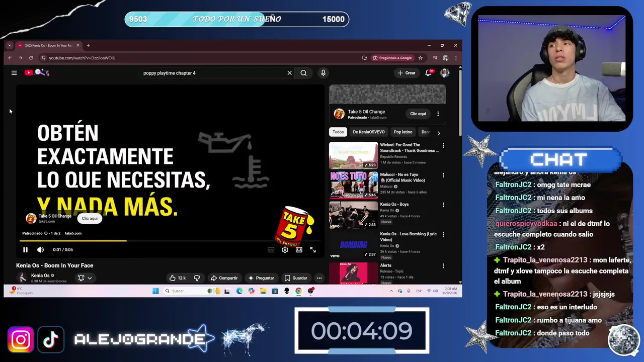Image resolution: width=644 pixels, height=362 pixels.
Task: Like the video with thumbs up 12 k
Action: point(177,278)
